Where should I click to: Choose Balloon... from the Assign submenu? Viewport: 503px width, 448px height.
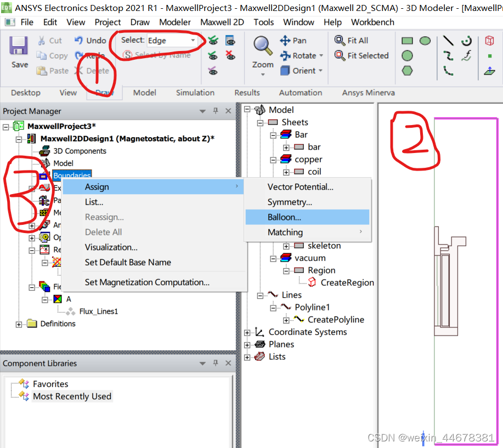click(x=307, y=217)
